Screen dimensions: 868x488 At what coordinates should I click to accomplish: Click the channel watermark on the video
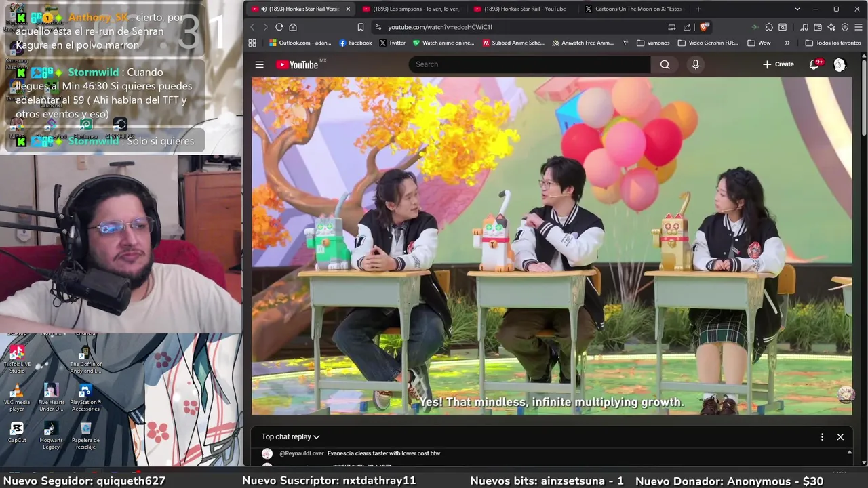tap(846, 394)
